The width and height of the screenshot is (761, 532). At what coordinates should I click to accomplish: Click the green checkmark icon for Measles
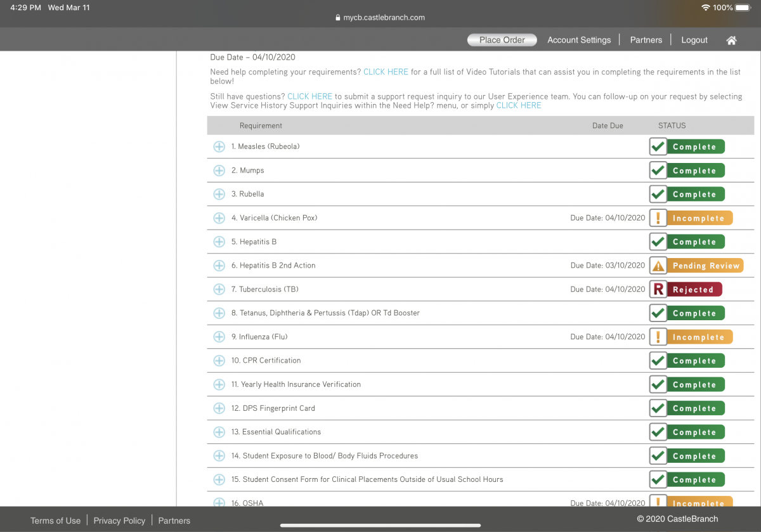pos(658,146)
